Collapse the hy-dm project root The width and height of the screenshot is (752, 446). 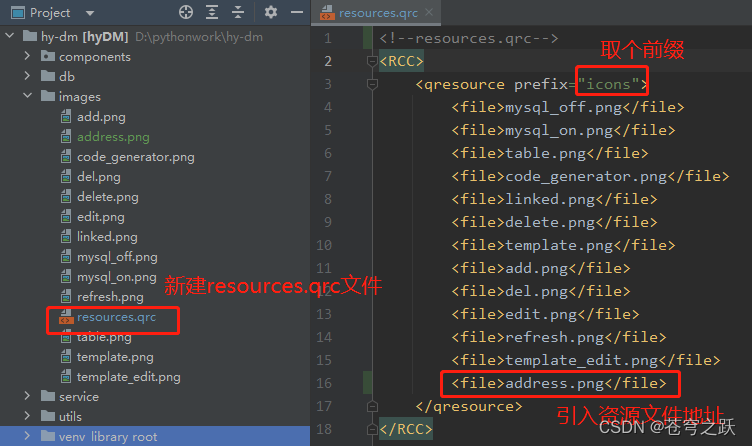10,36
